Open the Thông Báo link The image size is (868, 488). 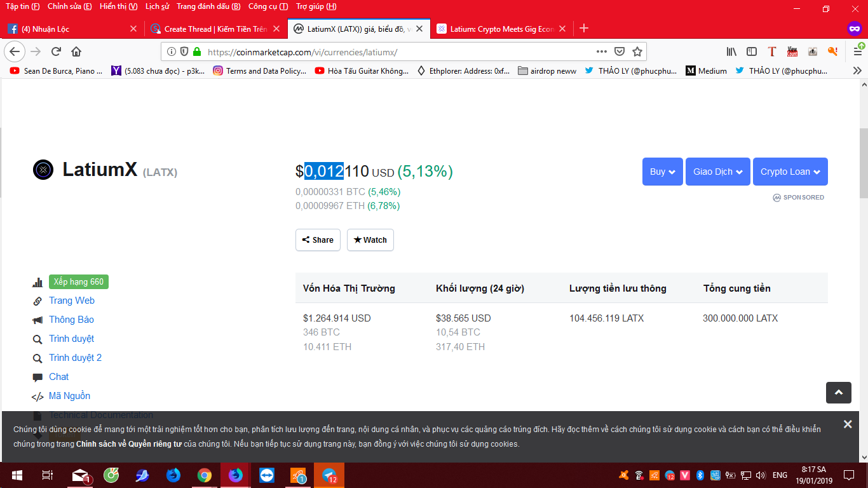(x=71, y=320)
